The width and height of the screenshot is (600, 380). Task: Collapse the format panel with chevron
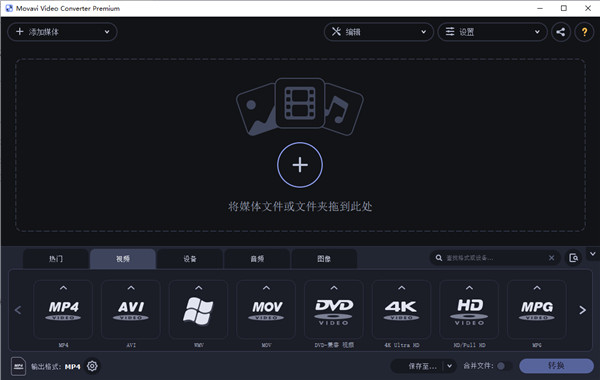(592, 254)
